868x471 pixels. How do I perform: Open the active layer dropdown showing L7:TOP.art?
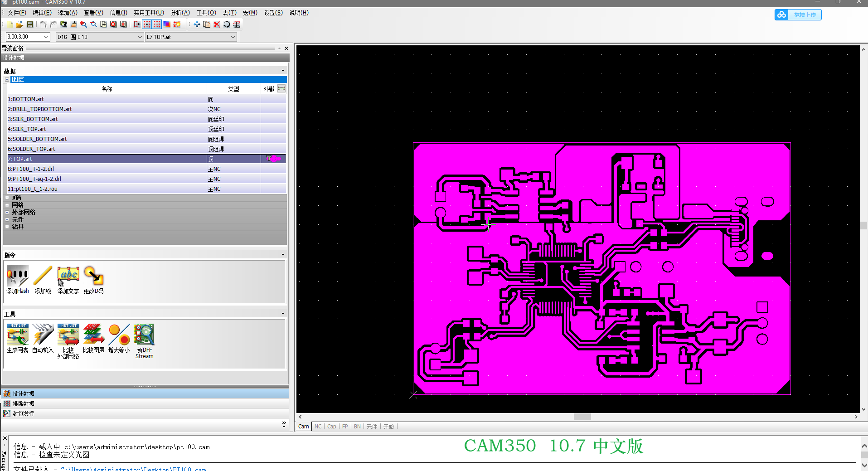point(233,37)
